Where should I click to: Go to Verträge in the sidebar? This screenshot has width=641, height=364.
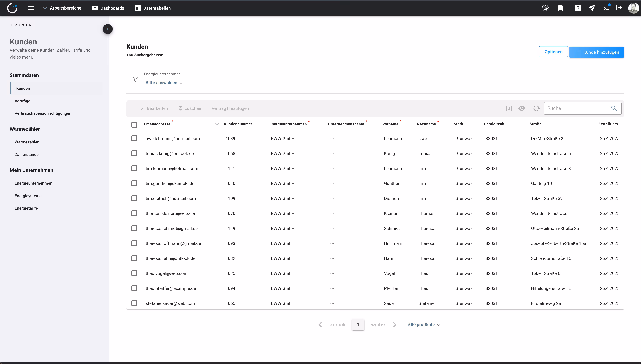tap(22, 101)
